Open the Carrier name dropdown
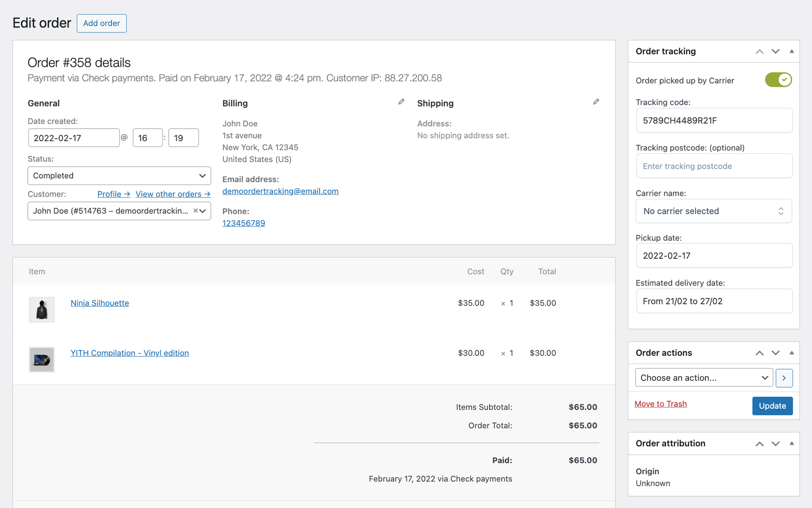Viewport: 812px width, 508px height. pos(714,211)
